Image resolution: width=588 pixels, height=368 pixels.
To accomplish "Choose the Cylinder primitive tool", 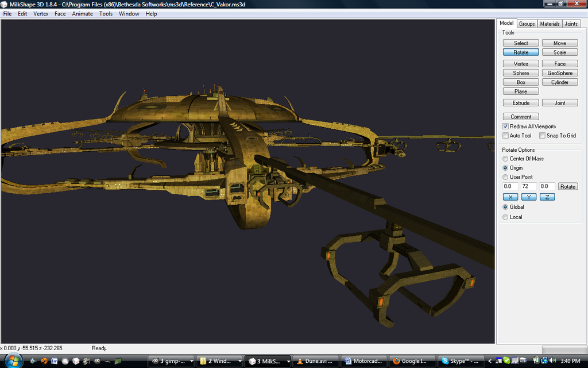I will point(559,82).
